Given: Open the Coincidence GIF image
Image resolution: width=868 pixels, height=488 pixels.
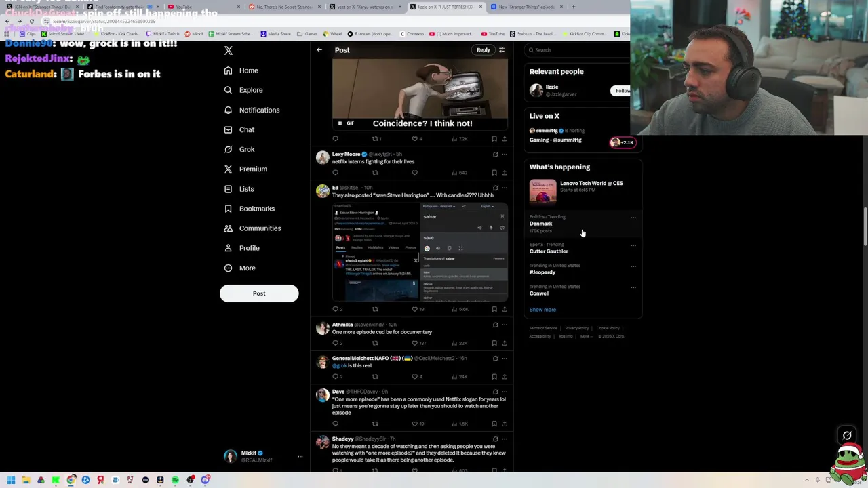Looking at the screenshot, I should click(420, 94).
